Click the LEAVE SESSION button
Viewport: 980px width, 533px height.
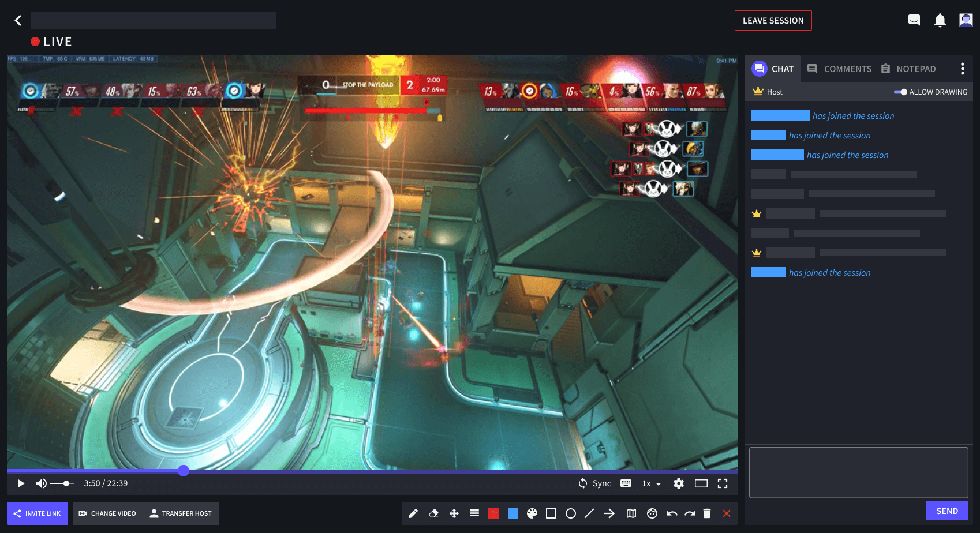click(x=773, y=20)
